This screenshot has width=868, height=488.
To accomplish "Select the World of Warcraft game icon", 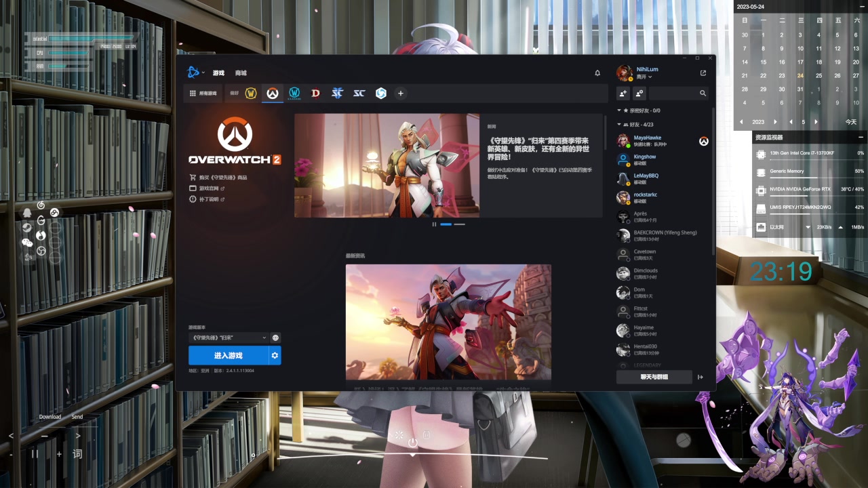I will tap(251, 94).
